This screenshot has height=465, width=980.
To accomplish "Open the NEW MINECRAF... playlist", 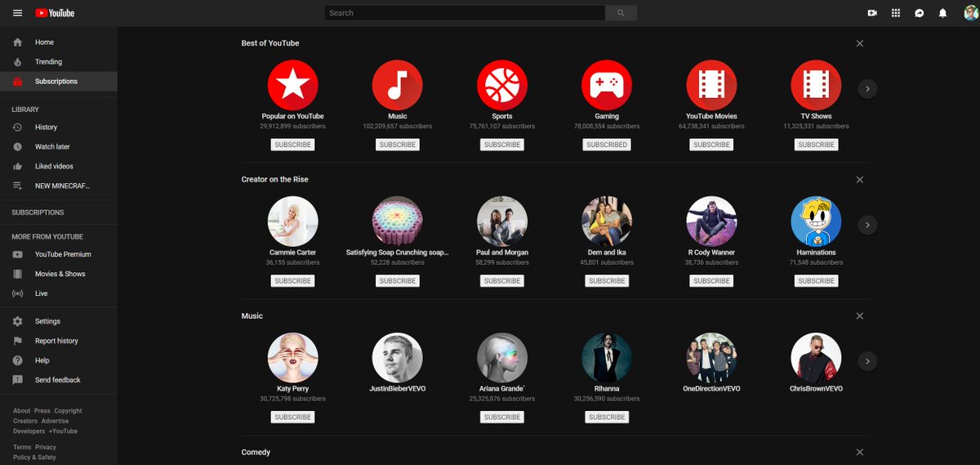I will click(59, 186).
